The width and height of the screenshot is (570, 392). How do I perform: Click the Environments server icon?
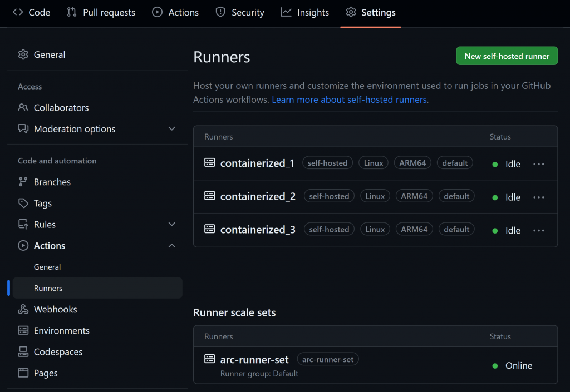pyautogui.click(x=23, y=330)
